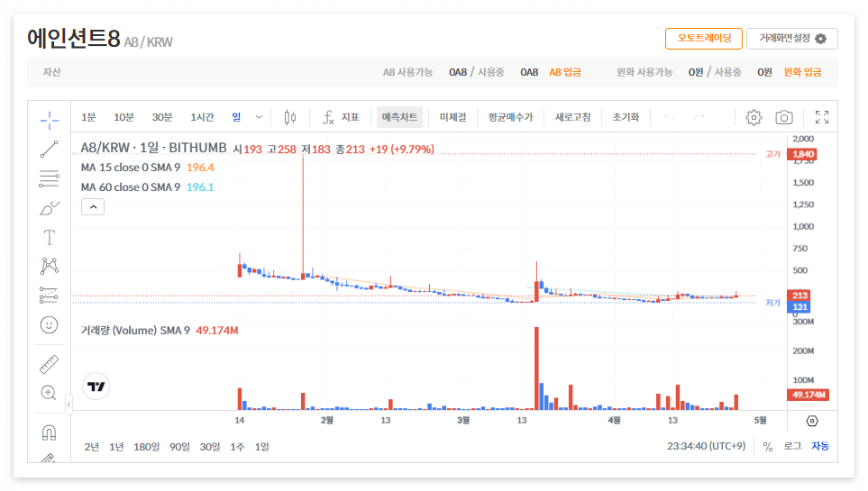Set chart range to 1일
Screen dimensions: 868x491
pyautogui.click(x=261, y=447)
